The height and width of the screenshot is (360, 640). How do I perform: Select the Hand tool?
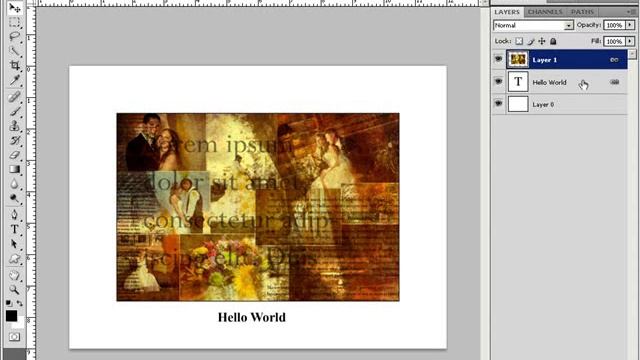(14, 276)
